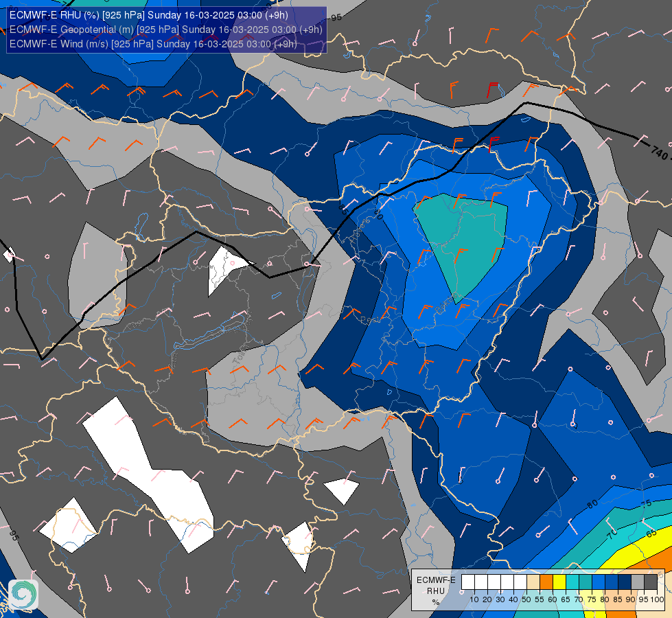The image size is (672, 618).
Task: Pick the light gray 90-95% legend swatch
Action: point(638,582)
